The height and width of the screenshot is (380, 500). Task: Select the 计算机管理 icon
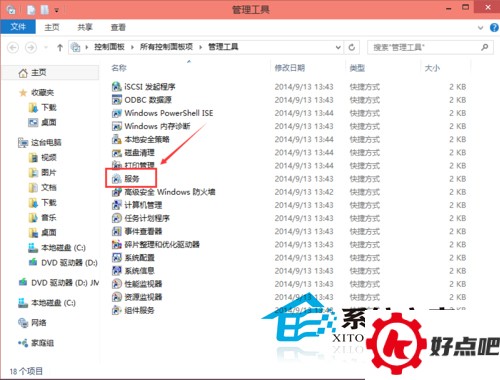pyautogui.click(x=116, y=205)
